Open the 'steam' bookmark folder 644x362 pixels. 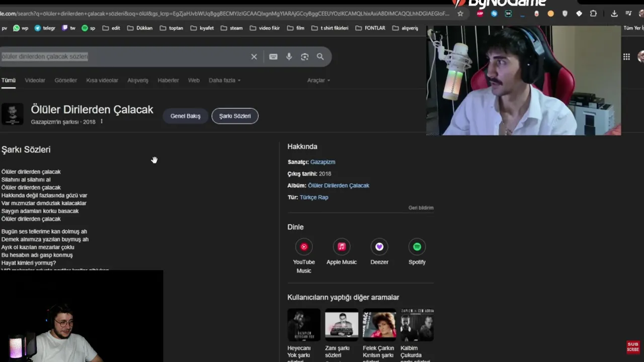coord(232,28)
